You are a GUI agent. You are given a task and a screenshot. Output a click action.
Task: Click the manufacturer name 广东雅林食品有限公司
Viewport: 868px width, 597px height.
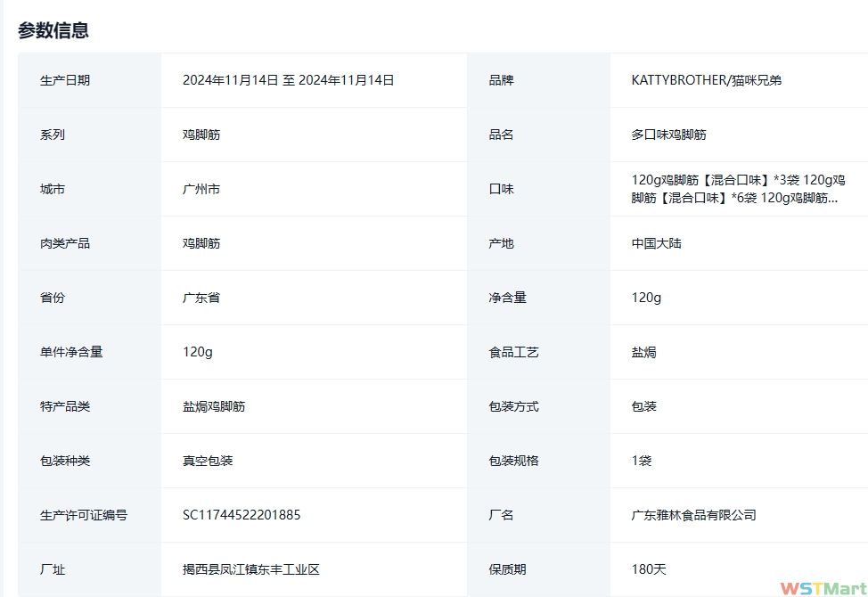693,515
